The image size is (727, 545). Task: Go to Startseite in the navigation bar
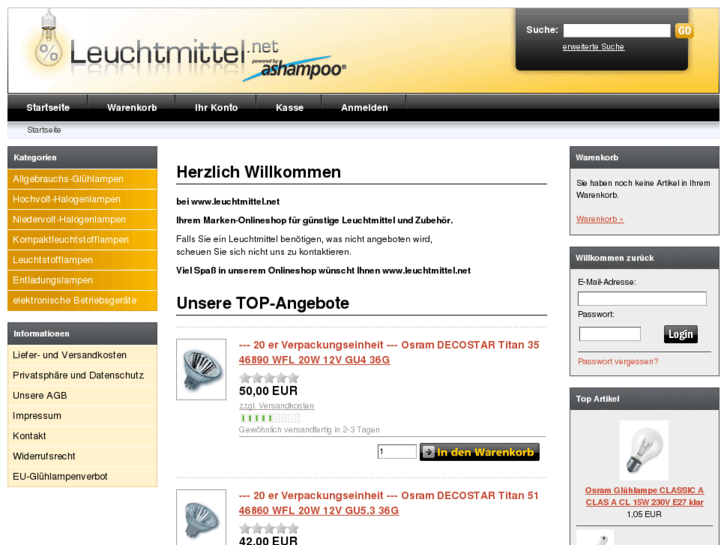pyautogui.click(x=48, y=108)
